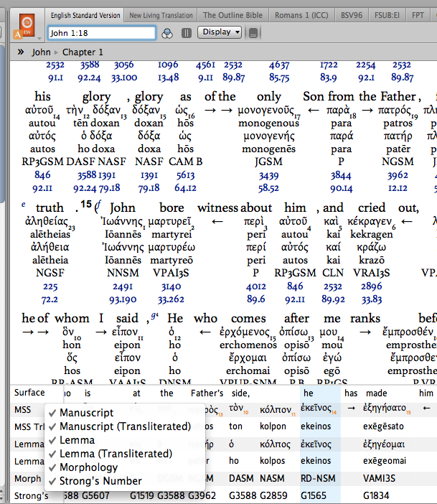
Task: Click κόλπον in the MSS row
Action: pyautogui.click(x=275, y=410)
